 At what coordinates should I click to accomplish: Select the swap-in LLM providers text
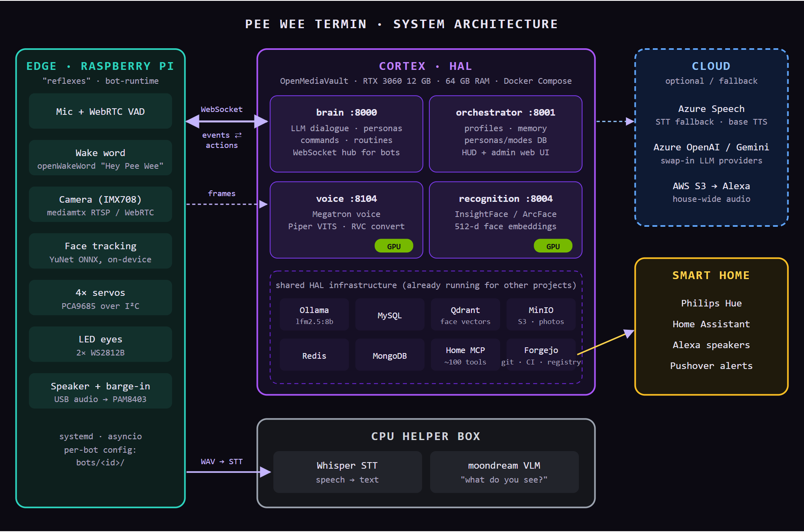pyautogui.click(x=711, y=161)
